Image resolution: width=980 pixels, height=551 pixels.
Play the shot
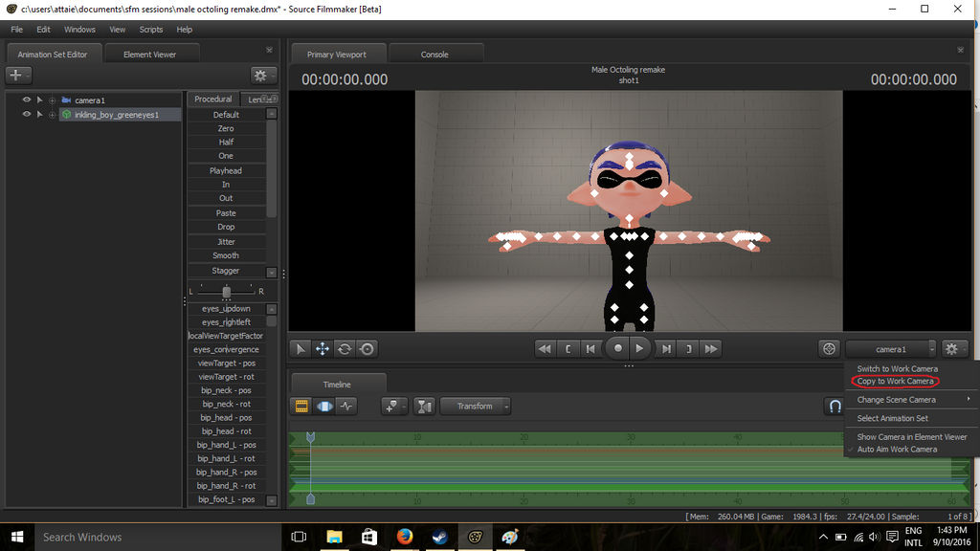[x=639, y=348]
